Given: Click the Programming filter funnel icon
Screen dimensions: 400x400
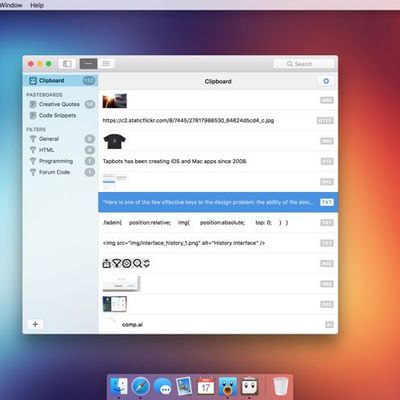Looking at the screenshot, I should (x=33, y=161).
